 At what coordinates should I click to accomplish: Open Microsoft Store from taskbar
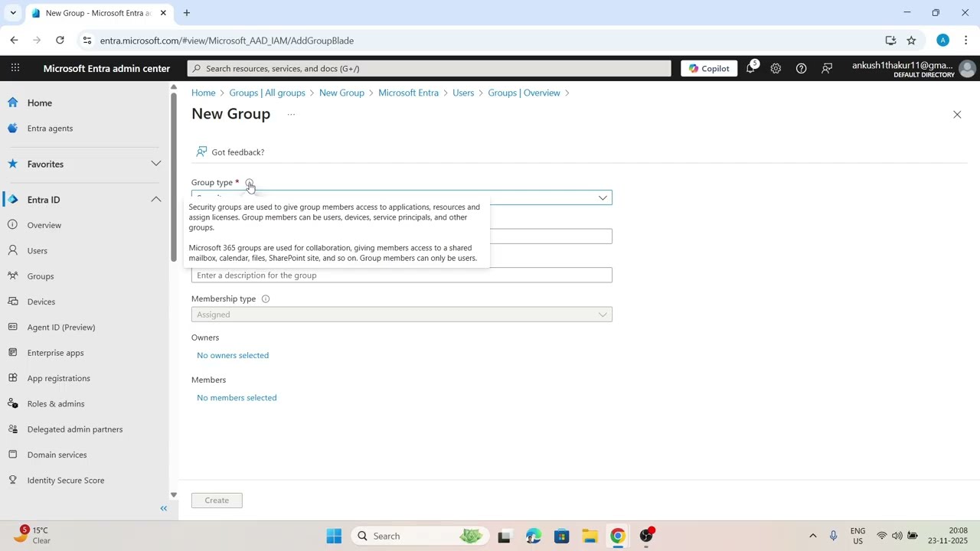562,536
